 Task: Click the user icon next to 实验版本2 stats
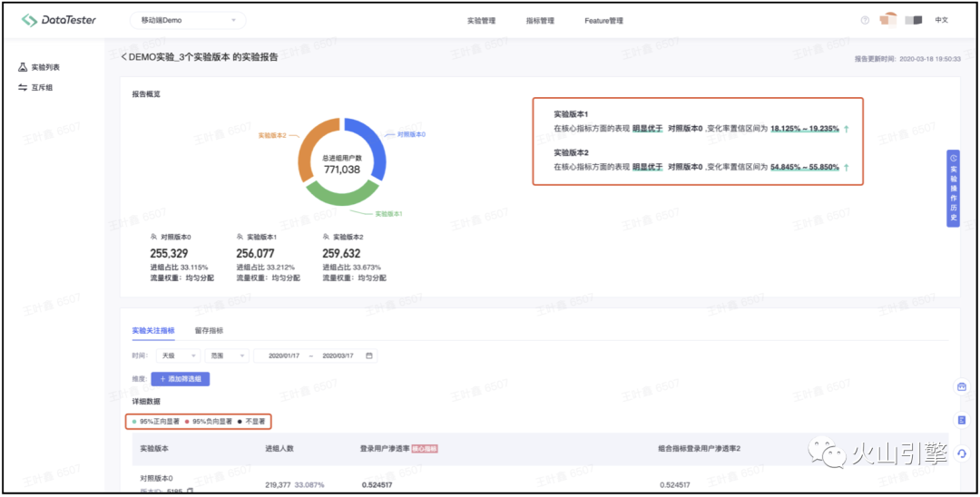326,238
